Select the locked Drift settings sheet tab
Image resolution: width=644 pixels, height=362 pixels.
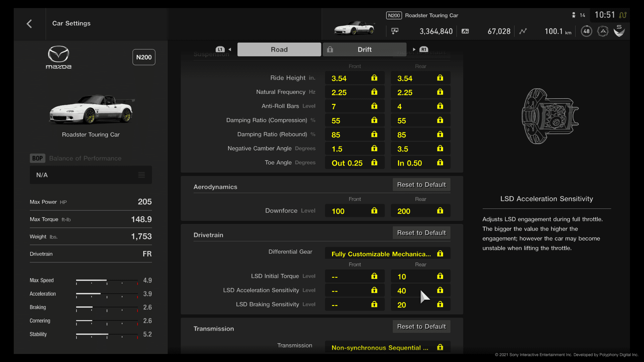click(x=365, y=50)
